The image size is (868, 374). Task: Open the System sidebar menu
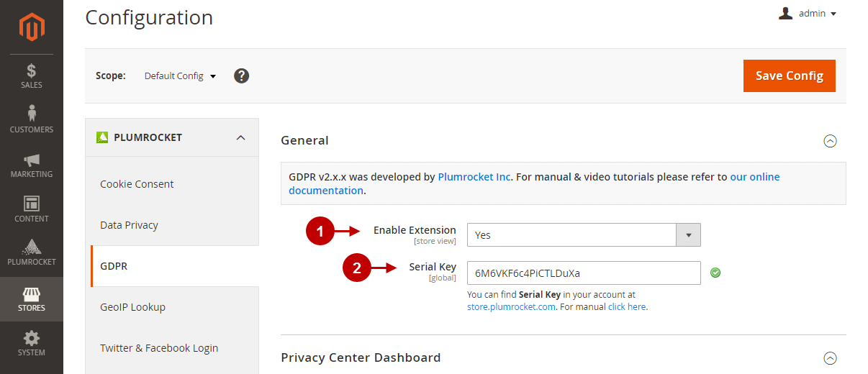click(x=32, y=344)
